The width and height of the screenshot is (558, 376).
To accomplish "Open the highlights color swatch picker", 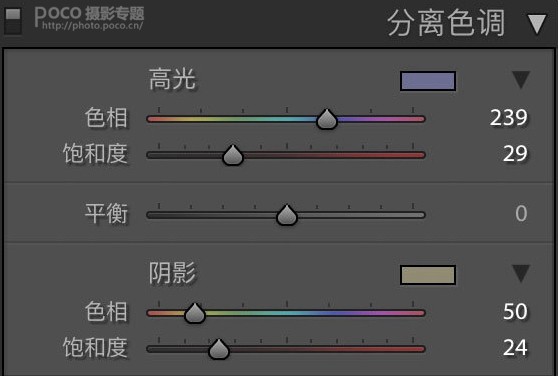I will [x=428, y=81].
